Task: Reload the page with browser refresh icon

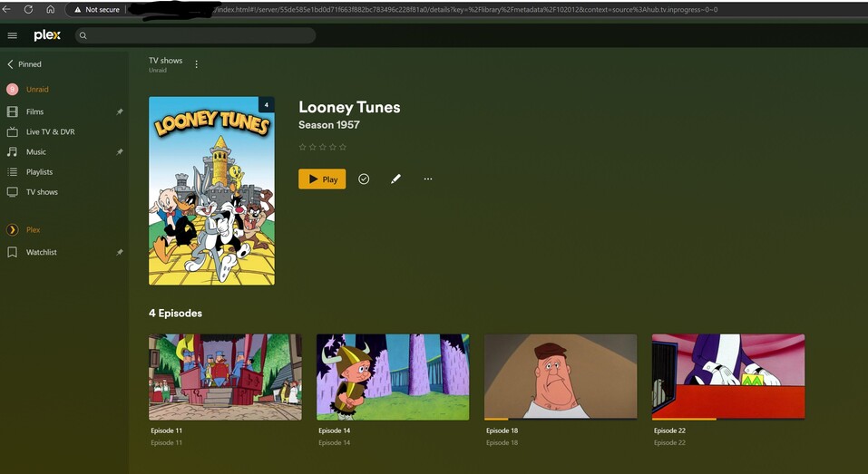Action: click(x=28, y=9)
